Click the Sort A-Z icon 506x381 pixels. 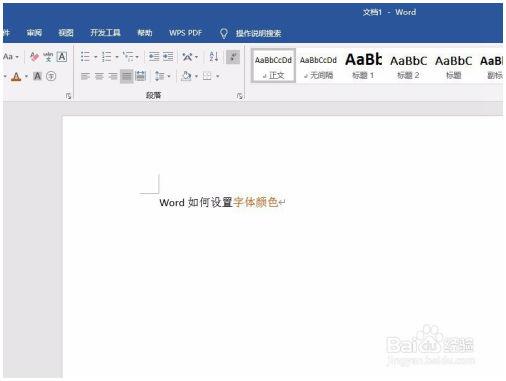point(214,57)
